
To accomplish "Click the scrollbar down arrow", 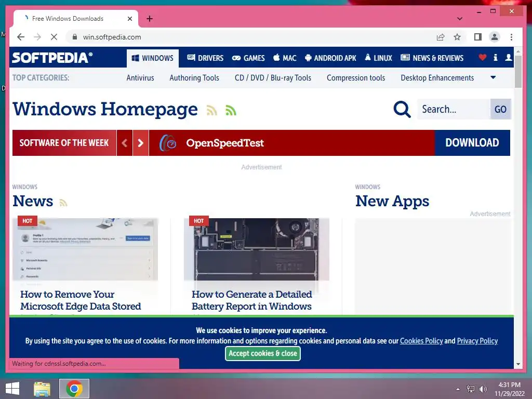I will tap(518, 364).
